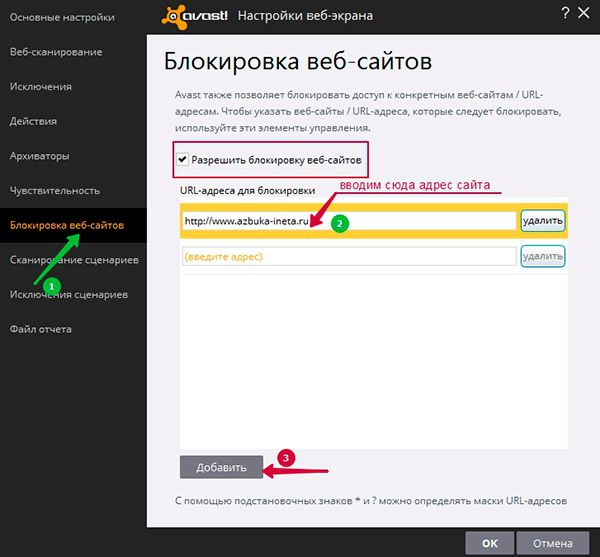This screenshot has height=557, width=600.
Task: Click the wildcard hint text about URL masks
Action: point(371,501)
